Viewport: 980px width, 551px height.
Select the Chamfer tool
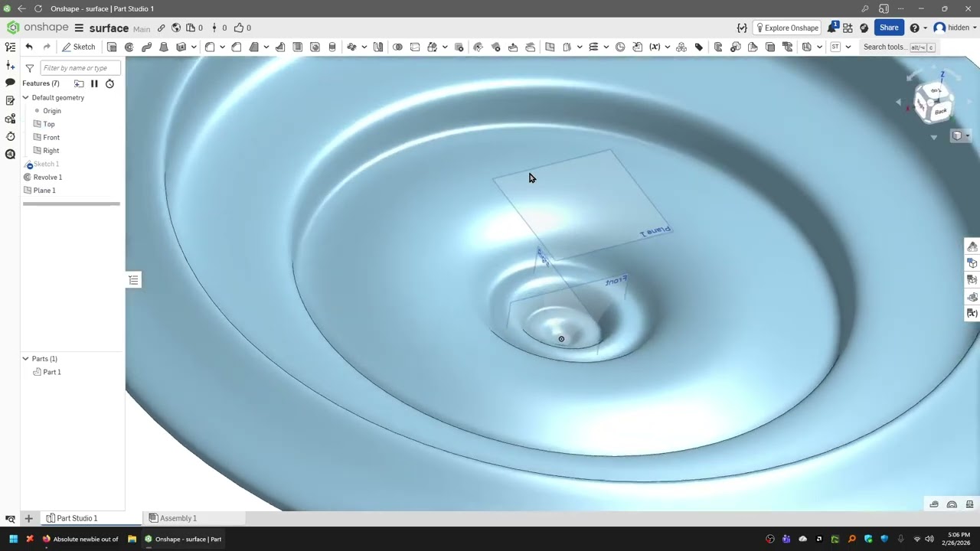tap(237, 47)
